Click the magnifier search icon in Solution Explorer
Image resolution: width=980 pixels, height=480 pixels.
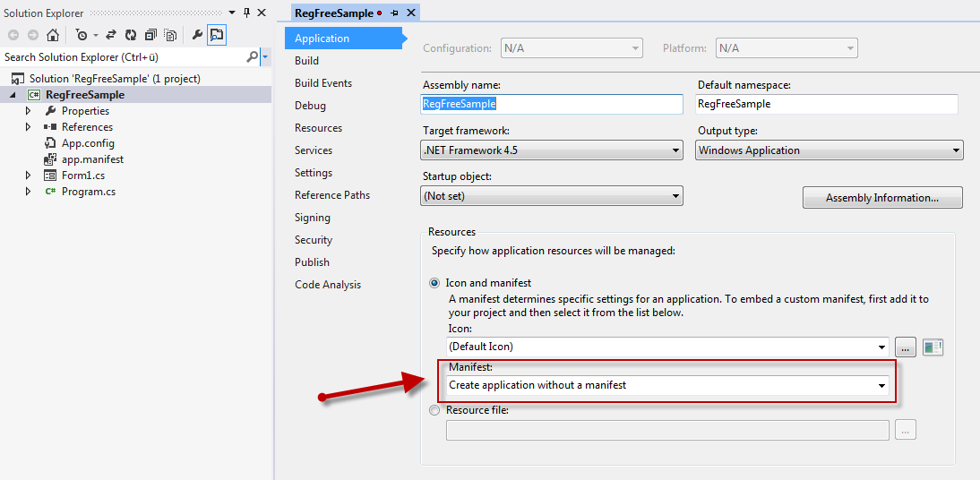click(x=252, y=57)
